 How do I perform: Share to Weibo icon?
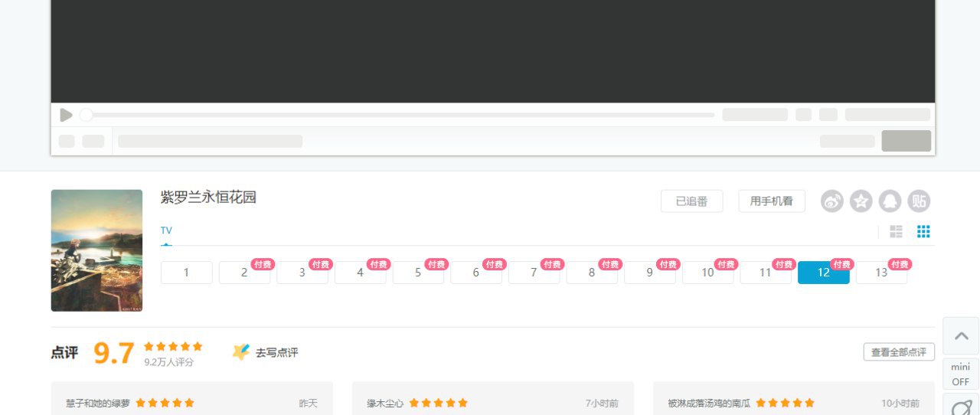pyautogui.click(x=832, y=201)
